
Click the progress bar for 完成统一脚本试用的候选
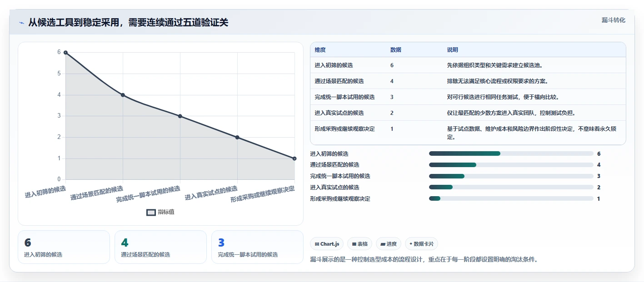[511, 176]
